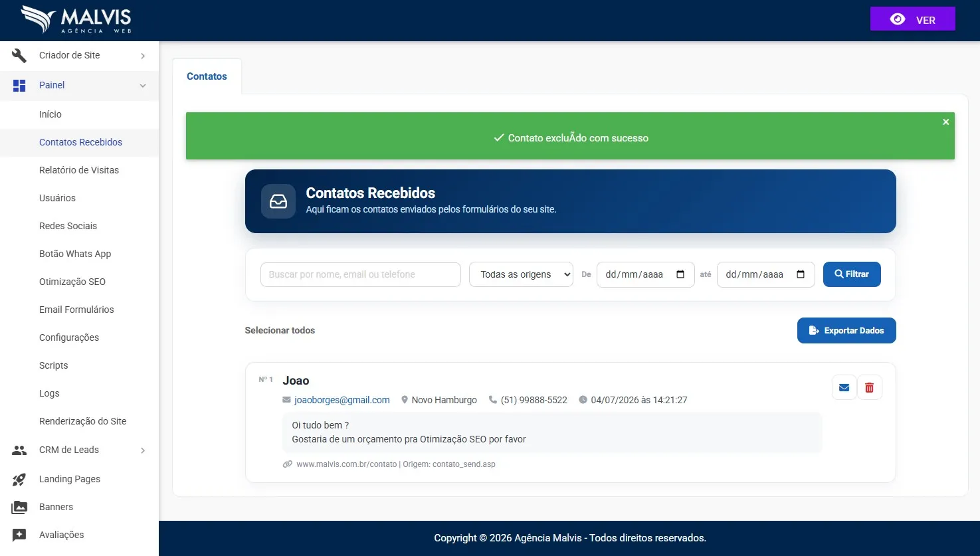Click the até end date field
Viewport: 980px width, 556px height.
tap(766, 274)
